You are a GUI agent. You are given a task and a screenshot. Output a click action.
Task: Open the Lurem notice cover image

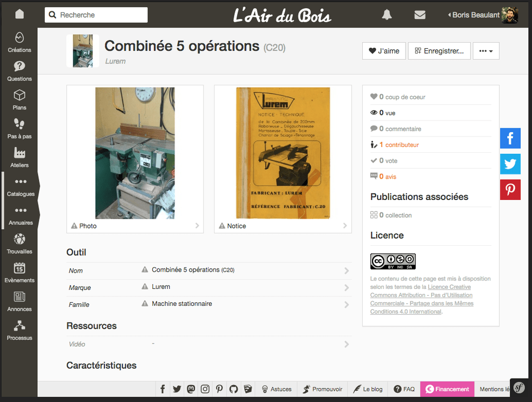(x=283, y=153)
